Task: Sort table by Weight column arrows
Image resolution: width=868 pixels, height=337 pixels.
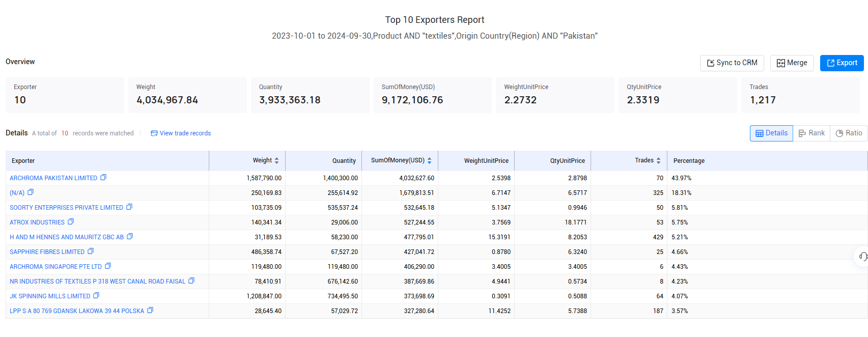Action: click(x=276, y=160)
